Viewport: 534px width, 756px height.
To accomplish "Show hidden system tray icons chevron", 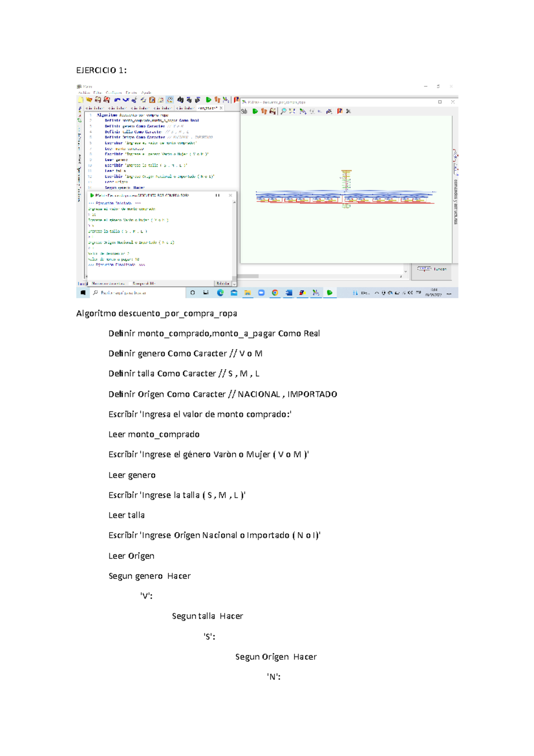I will [x=377, y=293].
